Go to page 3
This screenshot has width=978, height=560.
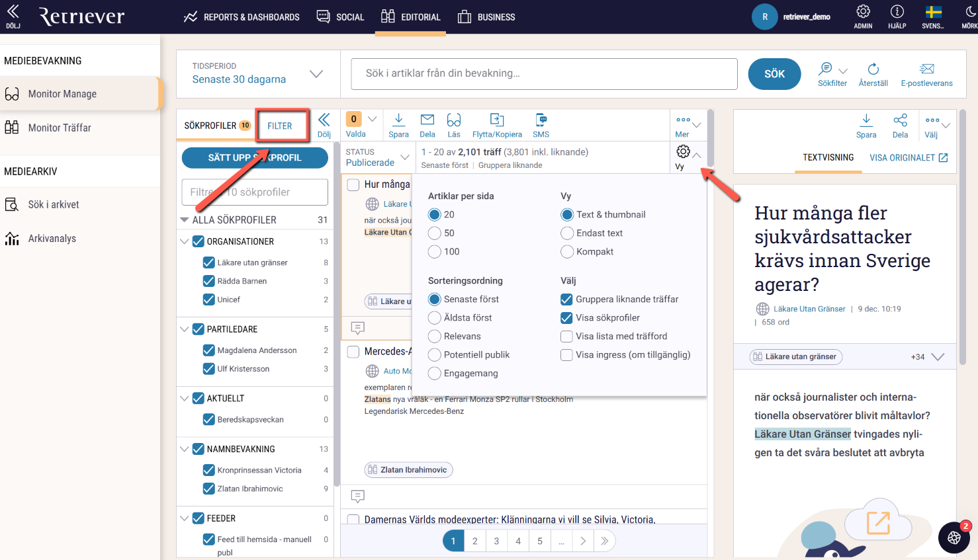496,541
